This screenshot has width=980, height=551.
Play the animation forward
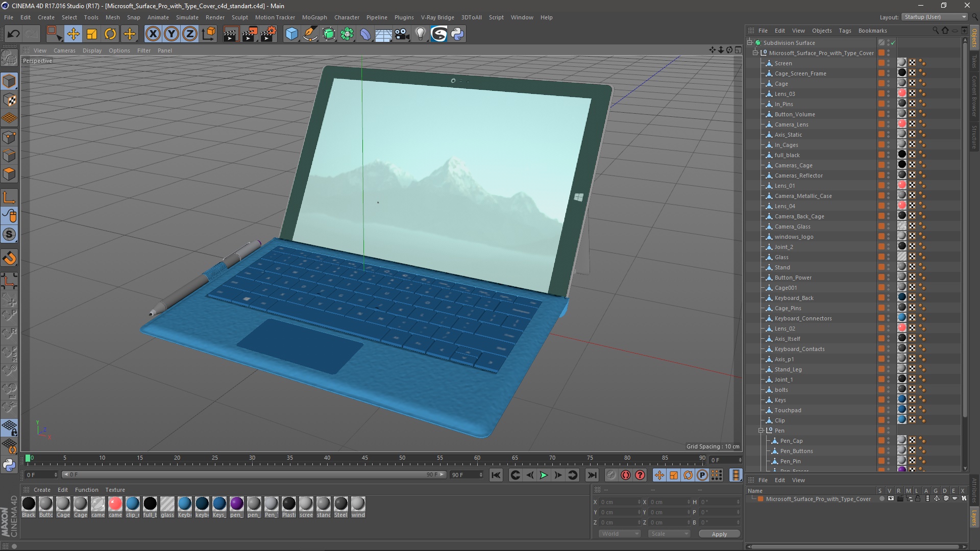click(544, 475)
